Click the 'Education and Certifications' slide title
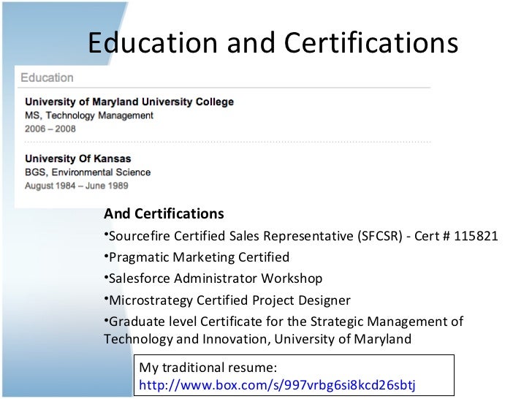 click(273, 42)
